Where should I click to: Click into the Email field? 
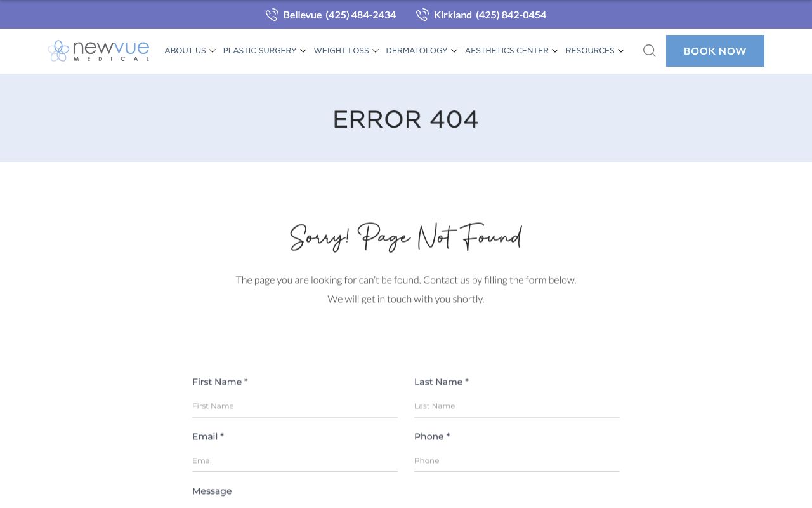294,460
